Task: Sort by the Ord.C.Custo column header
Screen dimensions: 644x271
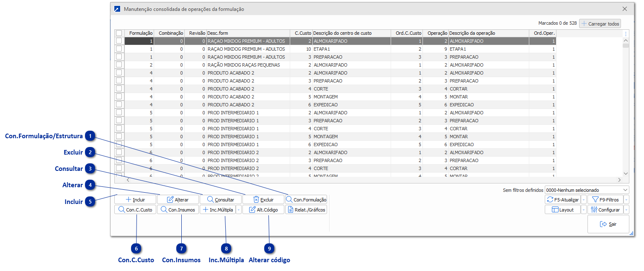Action: 407,33
